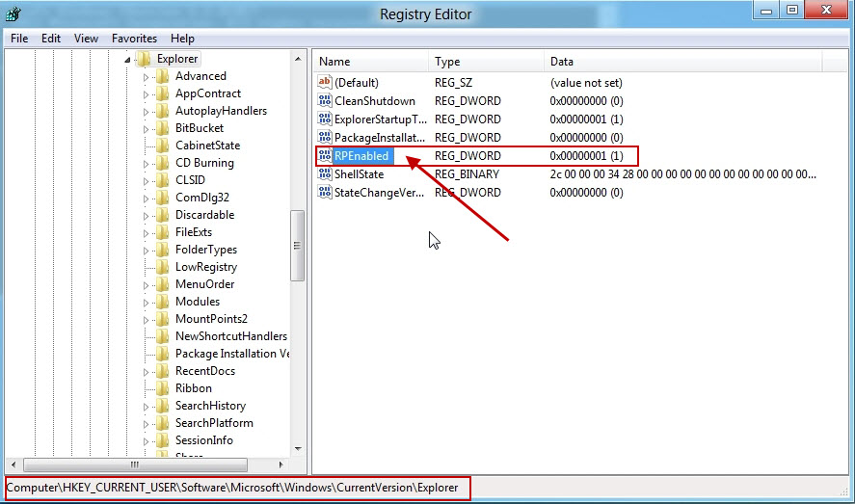Click the PackageInstallat... DWORD icon
Screen dimensions: 855x504
click(x=325, y=137)
